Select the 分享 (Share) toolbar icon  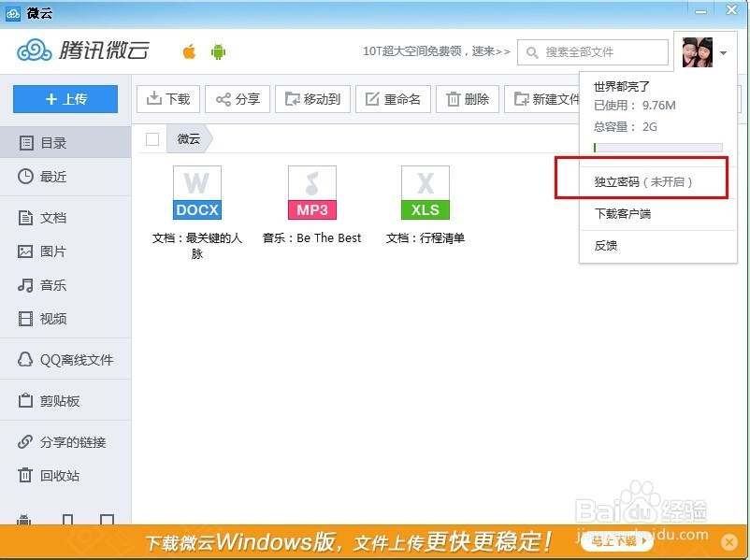[237, 98]
